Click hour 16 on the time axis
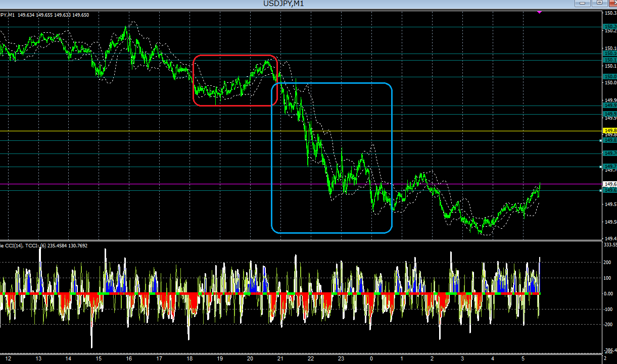 point(129,359)
